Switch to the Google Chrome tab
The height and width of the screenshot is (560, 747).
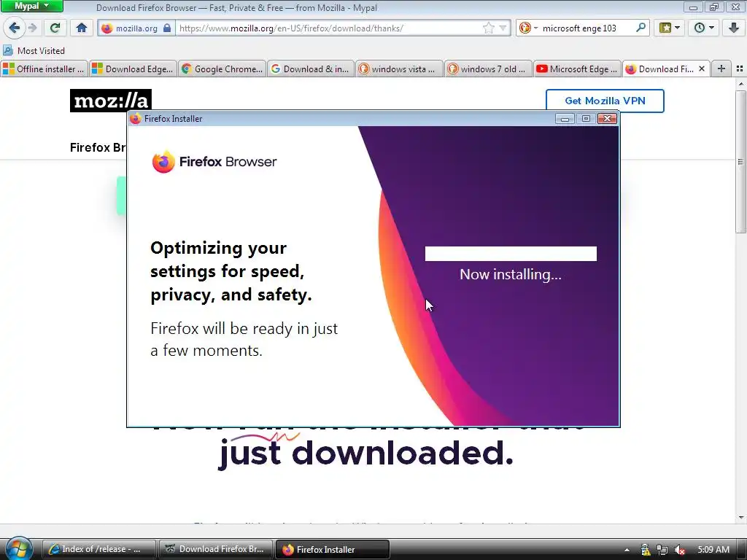tap(222, 69)
